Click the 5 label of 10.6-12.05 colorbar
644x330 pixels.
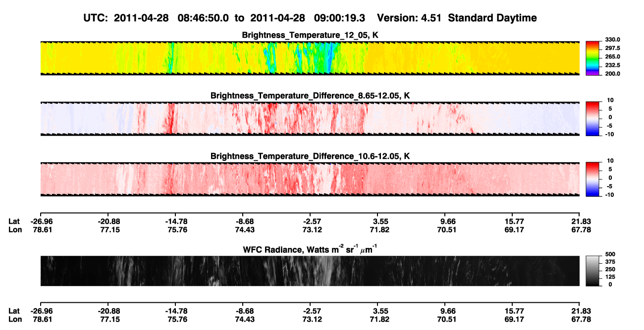pos(611,169)
